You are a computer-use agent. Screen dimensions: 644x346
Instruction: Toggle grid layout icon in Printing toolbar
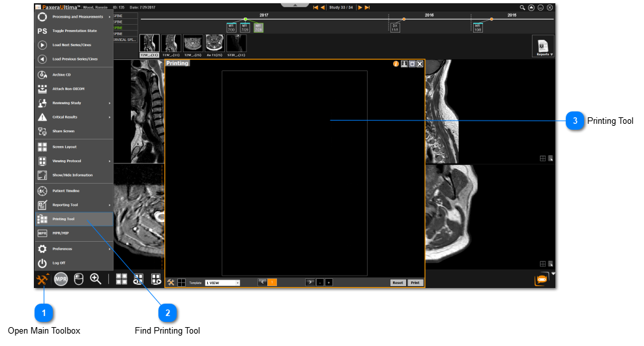182,282
